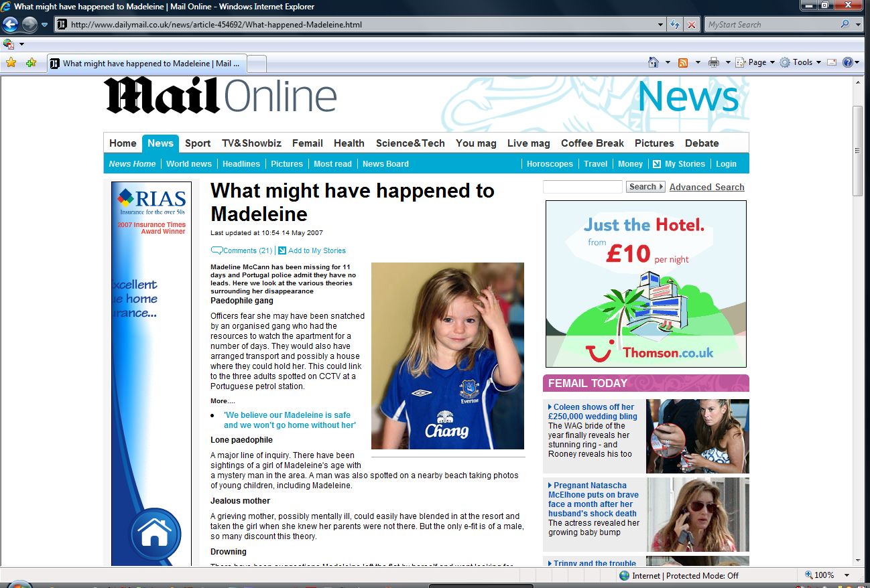Open the Favorites Center star icon

pyautogui.click(x=11, y=63)
